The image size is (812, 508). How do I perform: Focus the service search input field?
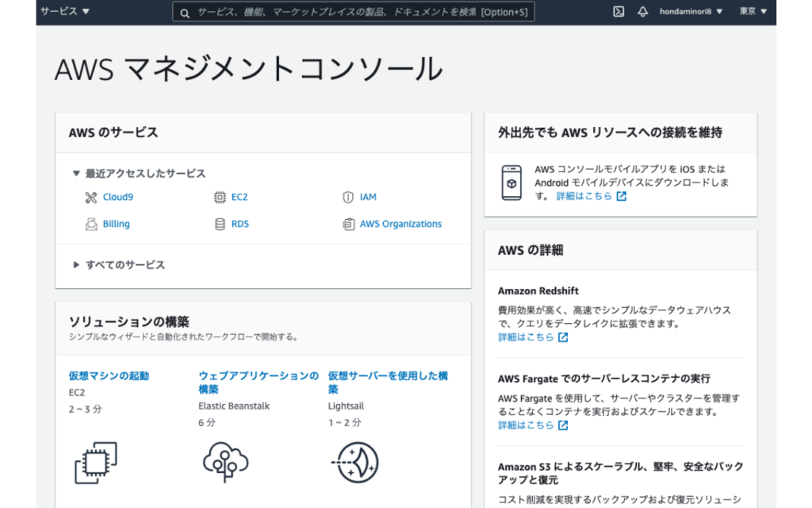point(353,12)
